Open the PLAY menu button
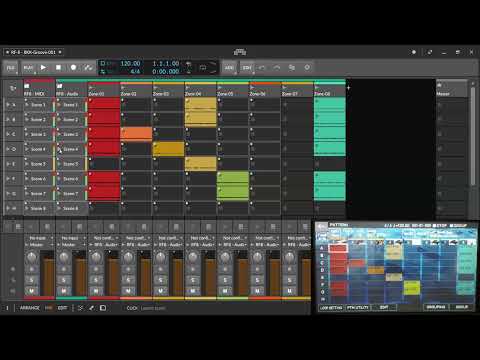480x360 pixels. (28, 68)
